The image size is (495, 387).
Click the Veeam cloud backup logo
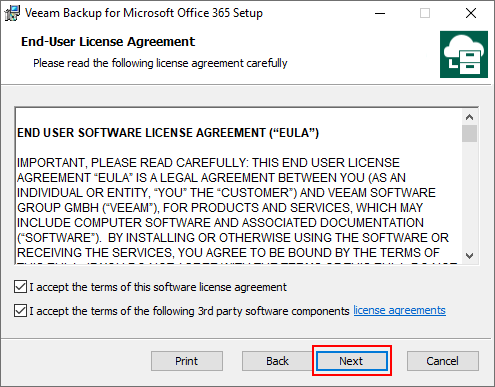(464, 54)
